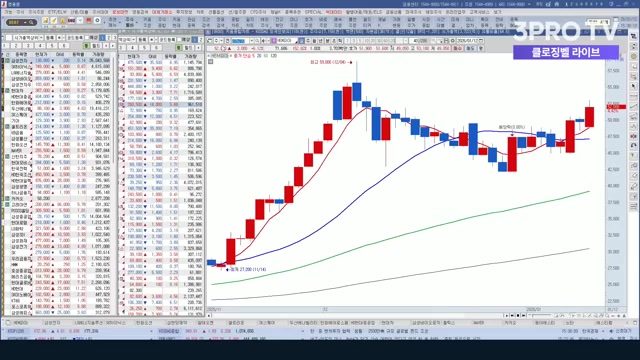
Task: Click the white dropdown toolbar icon after DIO
Action: coord(80,20)
